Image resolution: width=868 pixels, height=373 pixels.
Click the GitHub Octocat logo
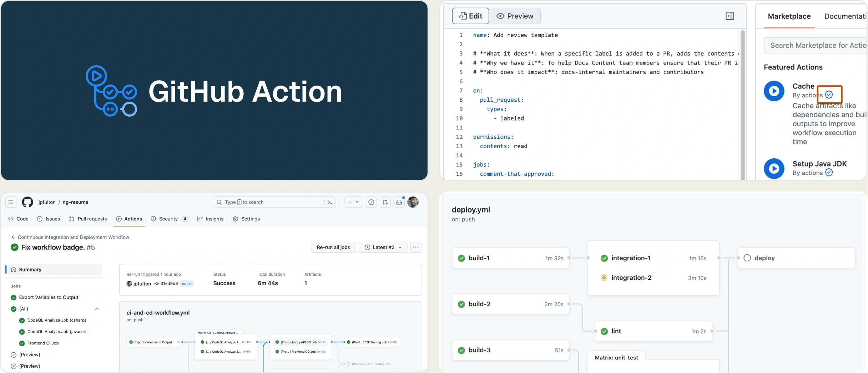27,202
